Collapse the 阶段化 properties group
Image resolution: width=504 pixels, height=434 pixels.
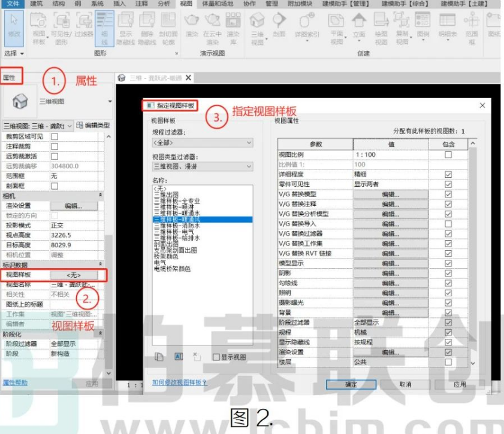(100, 333)
